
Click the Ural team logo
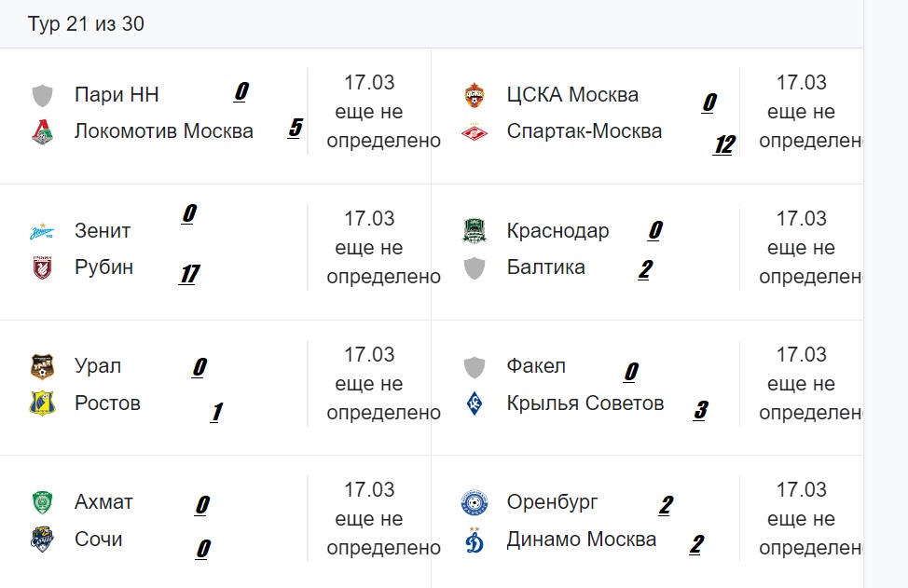point(42,367)
